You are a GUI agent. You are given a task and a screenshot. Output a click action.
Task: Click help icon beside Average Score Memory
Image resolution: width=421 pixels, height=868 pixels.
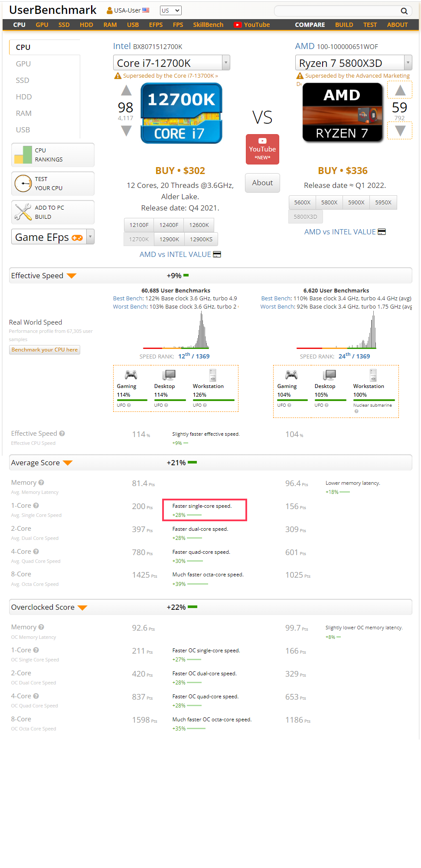click(x=41, y=483)
